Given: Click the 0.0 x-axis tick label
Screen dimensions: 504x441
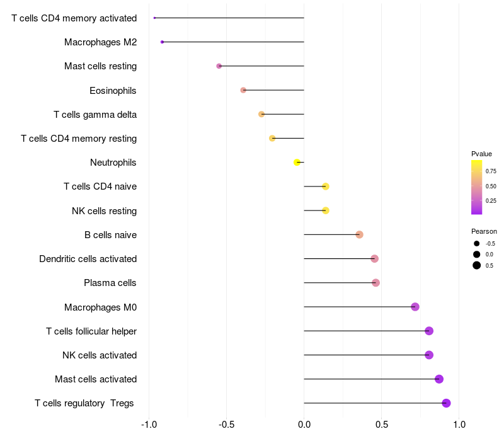Looking at the screenshot, I should [x=304, y=425].
